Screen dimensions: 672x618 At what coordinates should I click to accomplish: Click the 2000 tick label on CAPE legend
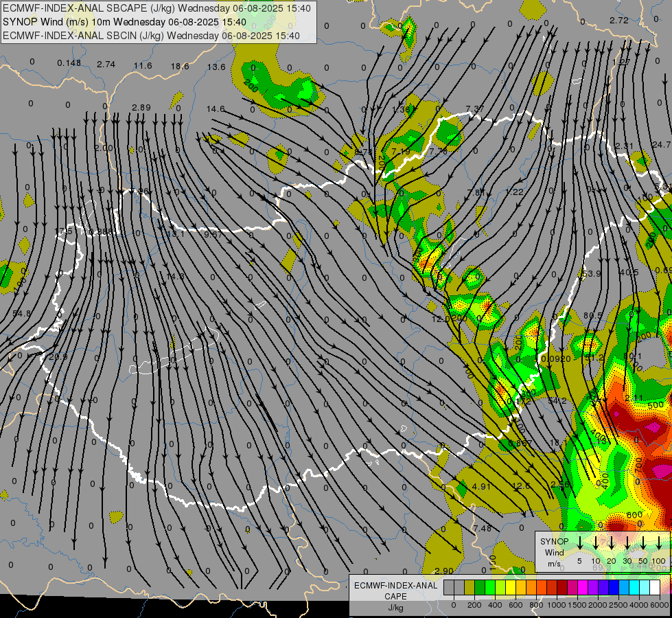[598, 605]
